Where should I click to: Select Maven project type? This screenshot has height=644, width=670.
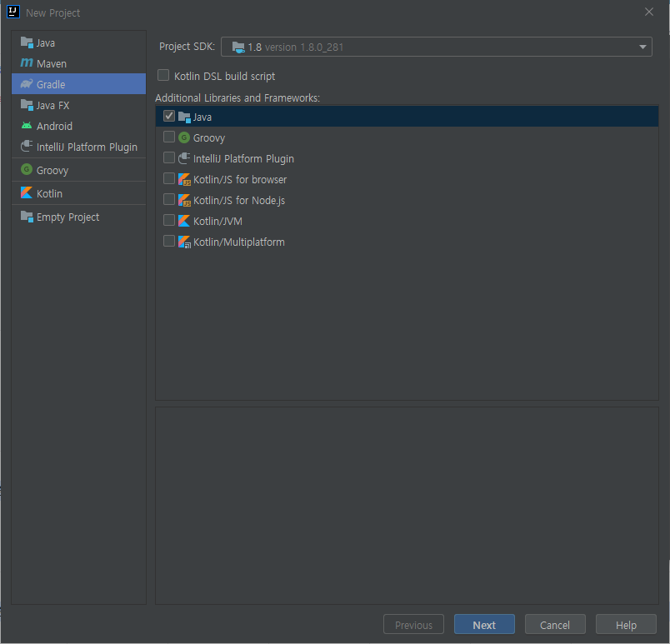[78, 63]
